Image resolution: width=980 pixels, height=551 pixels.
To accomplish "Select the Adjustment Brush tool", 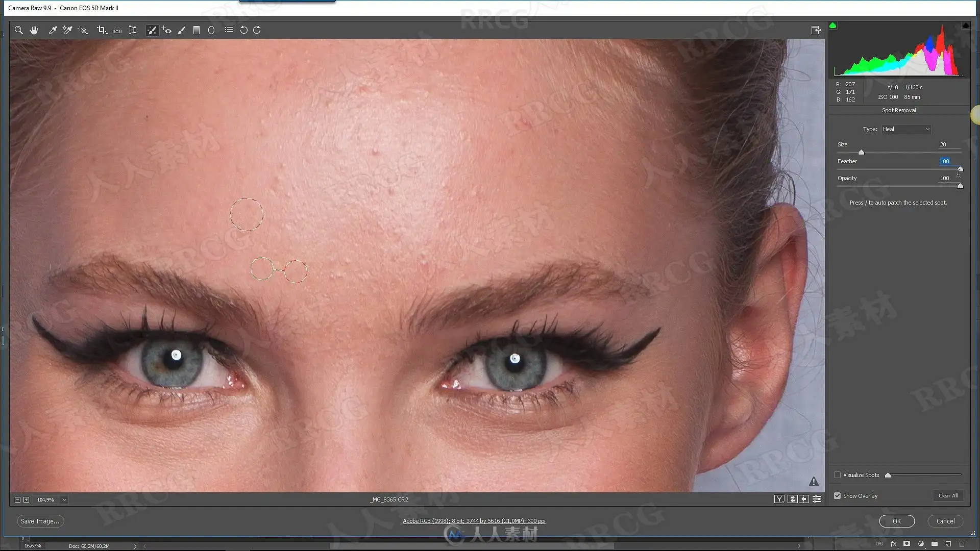I will (181, 30).
